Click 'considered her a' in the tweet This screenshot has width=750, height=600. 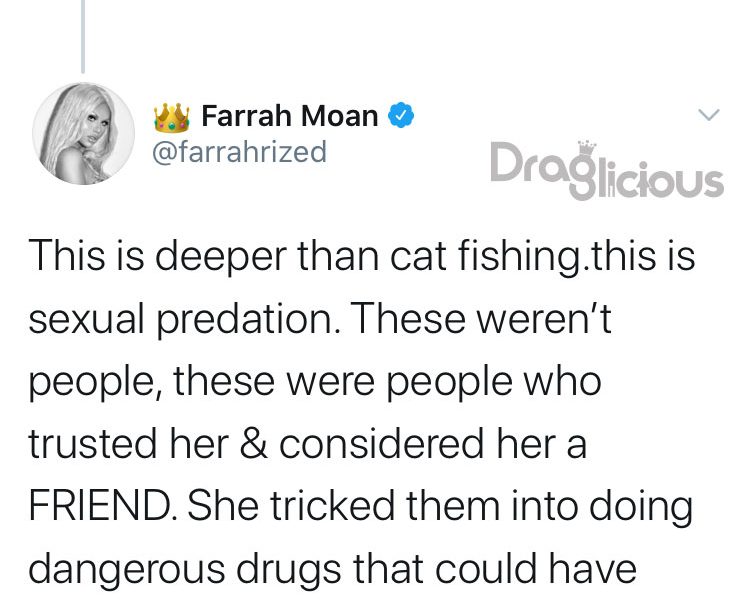[432, 443]
